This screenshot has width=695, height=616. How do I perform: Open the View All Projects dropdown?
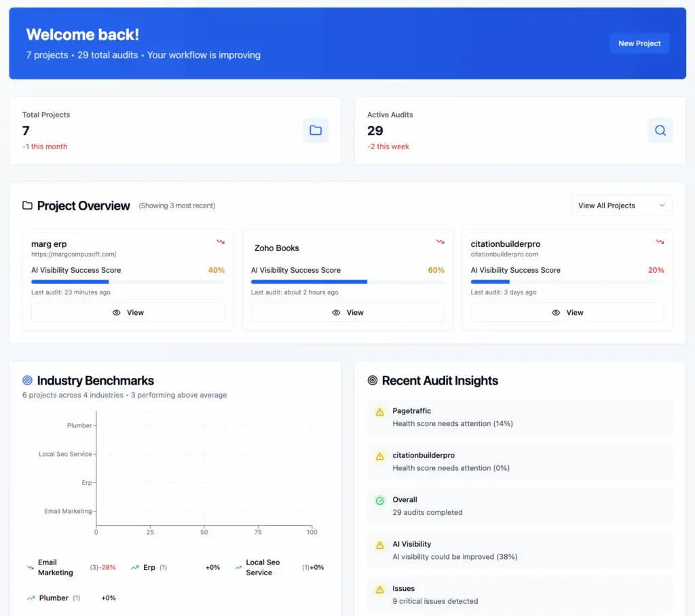pyautogui.click(x=621, y=206)
